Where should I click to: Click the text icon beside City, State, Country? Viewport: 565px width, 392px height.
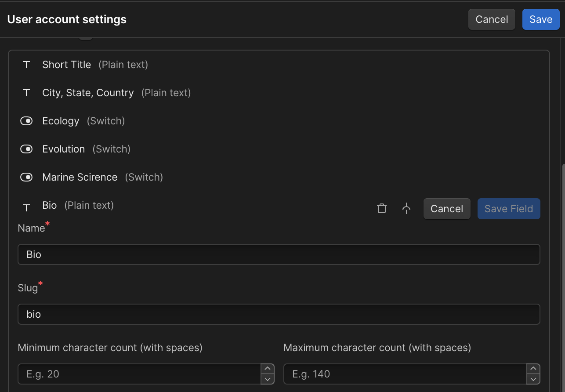pos(26,93)
